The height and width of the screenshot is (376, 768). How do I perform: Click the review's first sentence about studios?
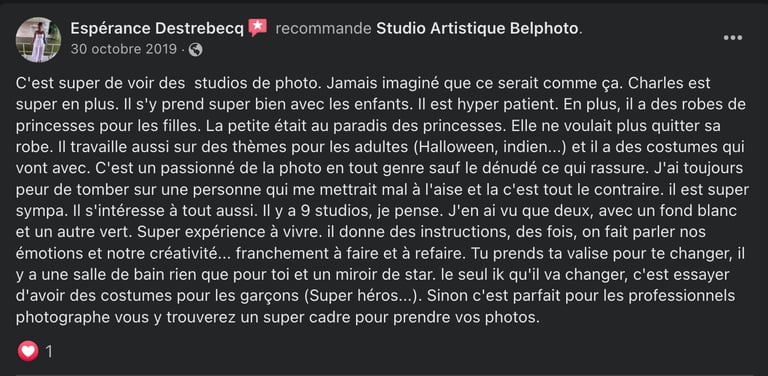click(169, 83)
